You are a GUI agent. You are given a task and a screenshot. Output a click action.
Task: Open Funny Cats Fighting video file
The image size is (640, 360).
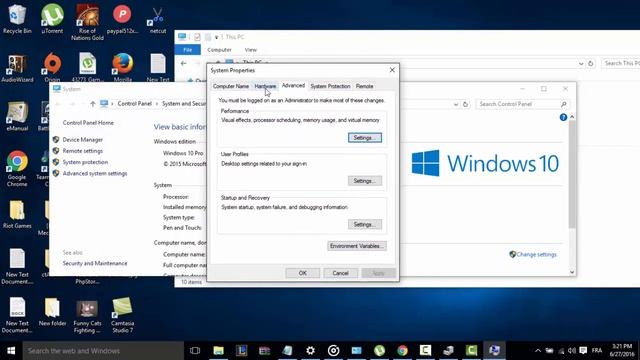pos(87,315)
